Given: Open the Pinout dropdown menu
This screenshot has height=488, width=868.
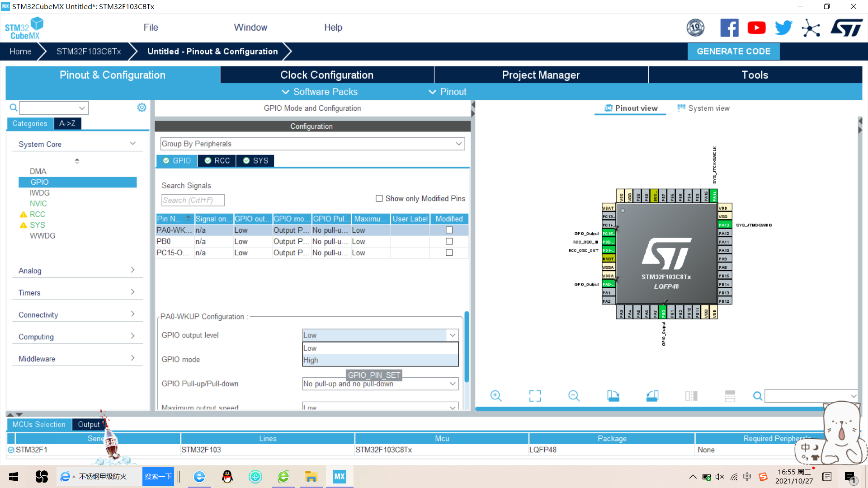Looking at the screenshot, I should click(447, 92).
